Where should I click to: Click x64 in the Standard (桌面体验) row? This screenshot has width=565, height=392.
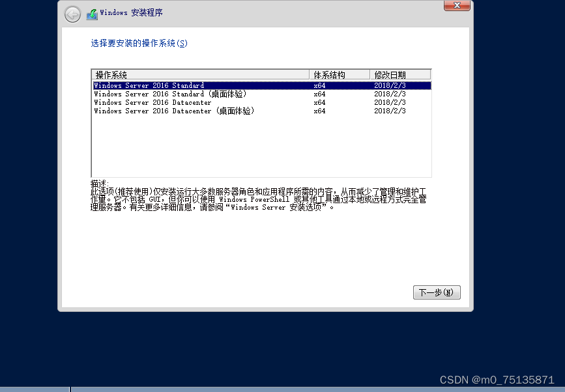click(319, 94)
